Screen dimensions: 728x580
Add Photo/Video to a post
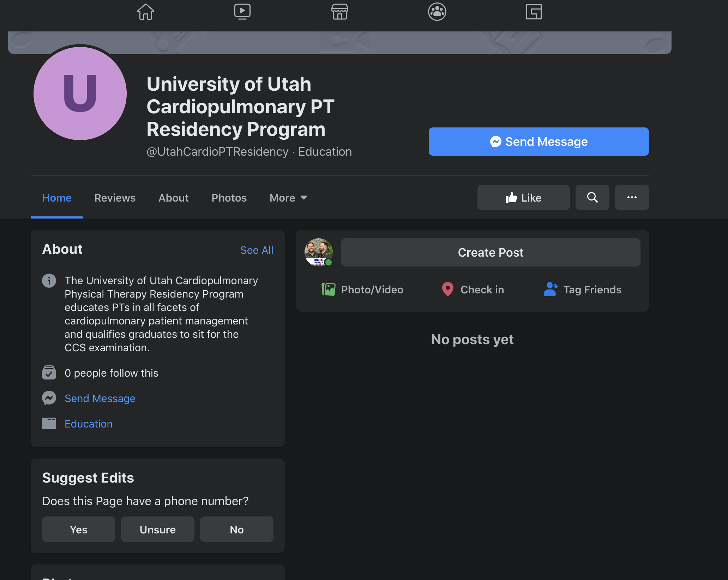(x=362, y=289)
